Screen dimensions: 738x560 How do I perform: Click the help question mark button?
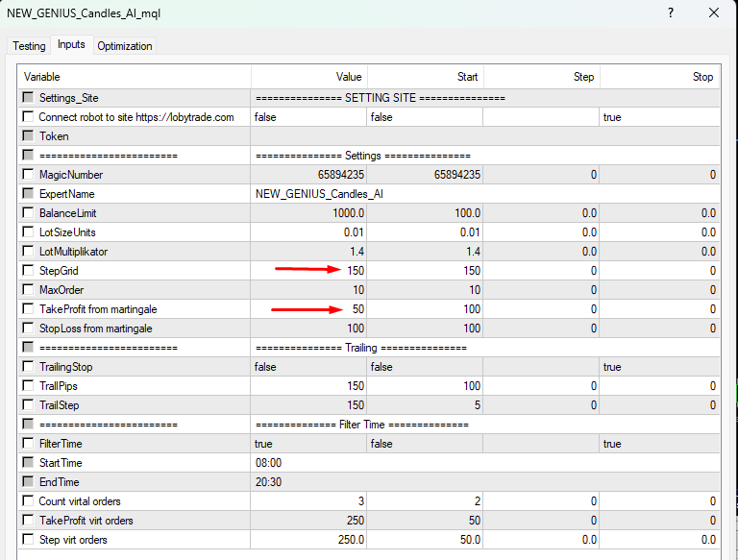coord(670,13)
